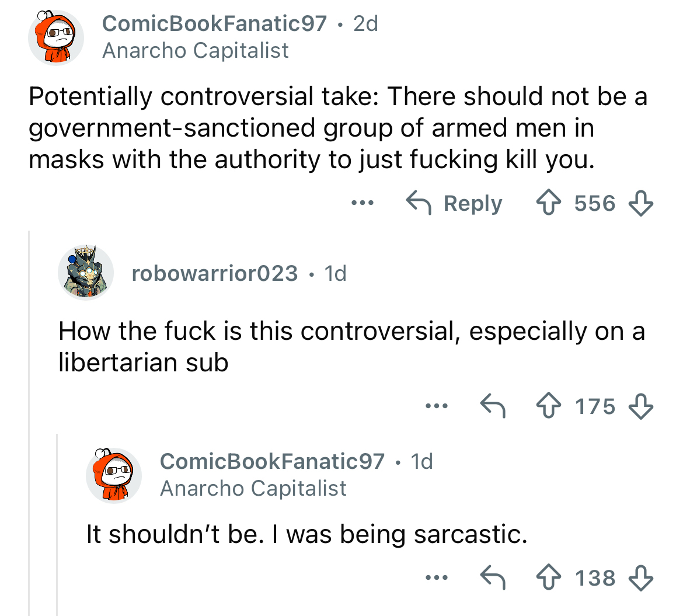The height and width of the screenshot is (616, 683).
Task: Open ComicBookFanatic97's profile from top comment
Action: [x=214, y=23]
